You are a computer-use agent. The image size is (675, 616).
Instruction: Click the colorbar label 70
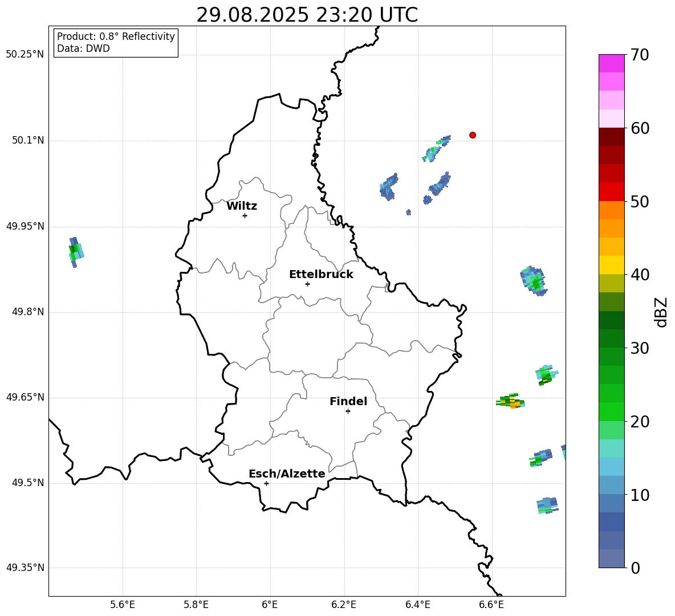[x=640, y=55]
